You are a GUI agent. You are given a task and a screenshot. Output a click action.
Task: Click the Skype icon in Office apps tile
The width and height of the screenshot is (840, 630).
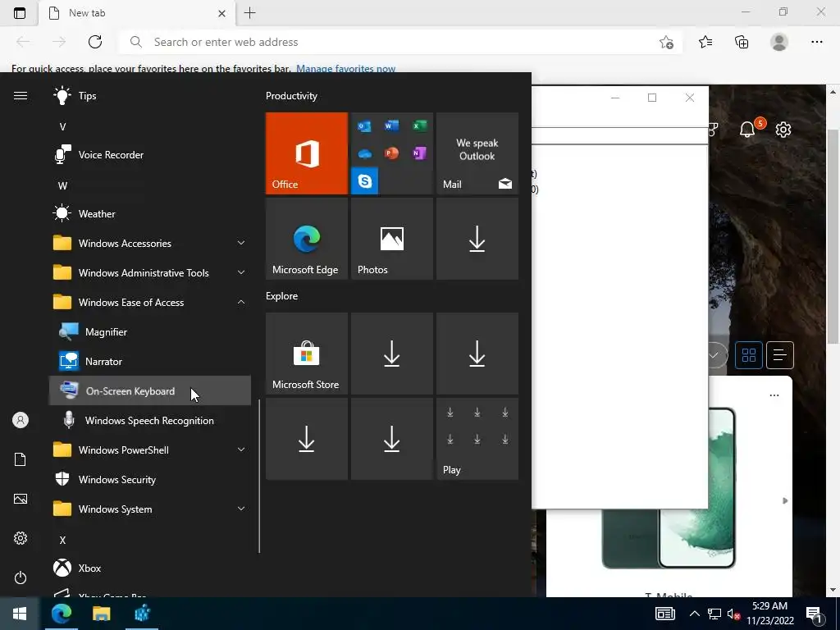pos(365,181)
